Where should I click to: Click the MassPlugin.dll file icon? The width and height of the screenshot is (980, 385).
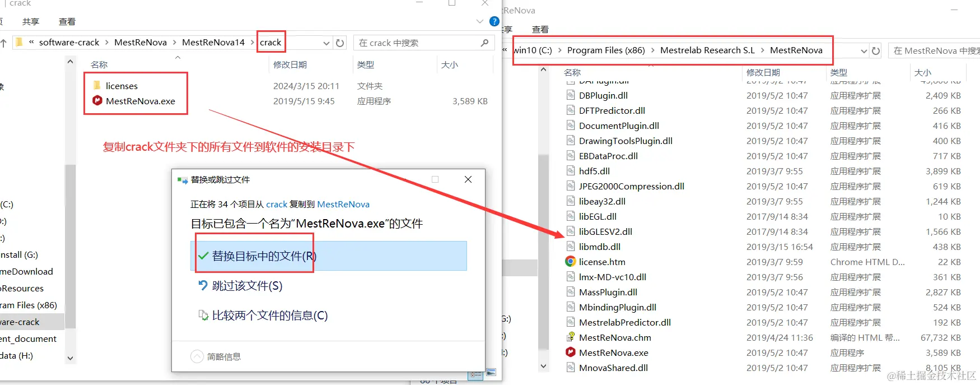point(570,291)
